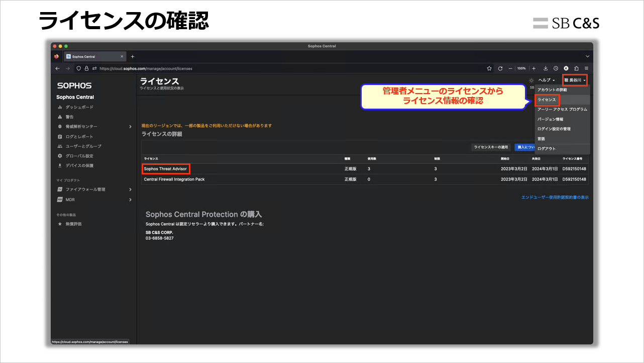
Task: Click the gear icon beside グローバル設定
Action: point(60,156)
